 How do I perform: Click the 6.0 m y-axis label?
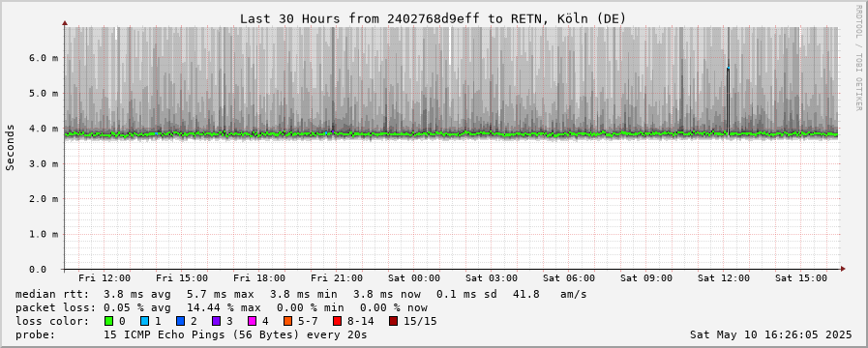pos(46,58)
